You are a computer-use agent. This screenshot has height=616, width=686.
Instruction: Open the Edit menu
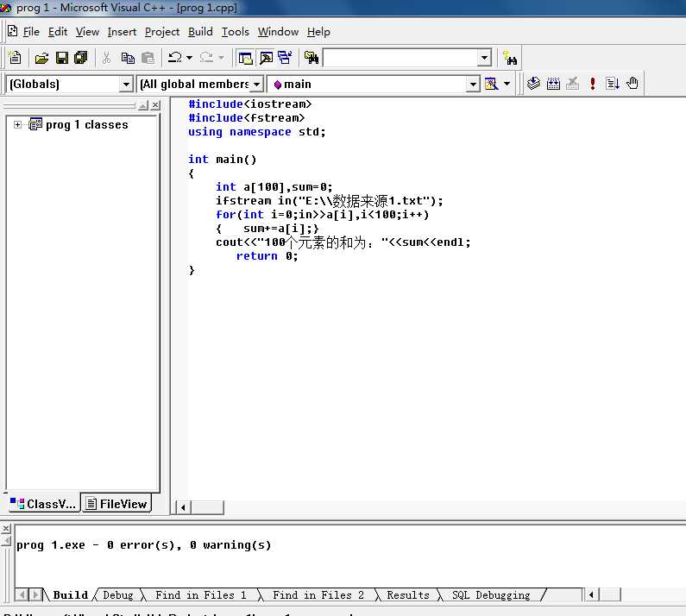point(58,32)
